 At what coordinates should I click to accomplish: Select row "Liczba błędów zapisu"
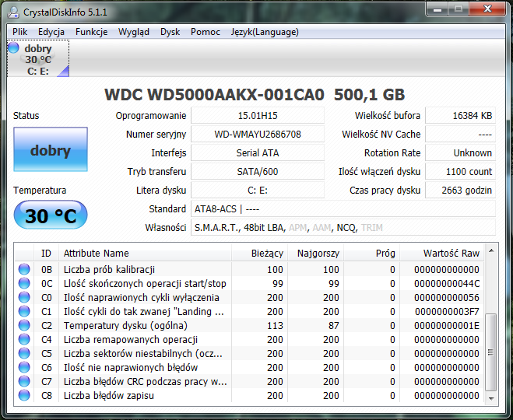(249, 395)
